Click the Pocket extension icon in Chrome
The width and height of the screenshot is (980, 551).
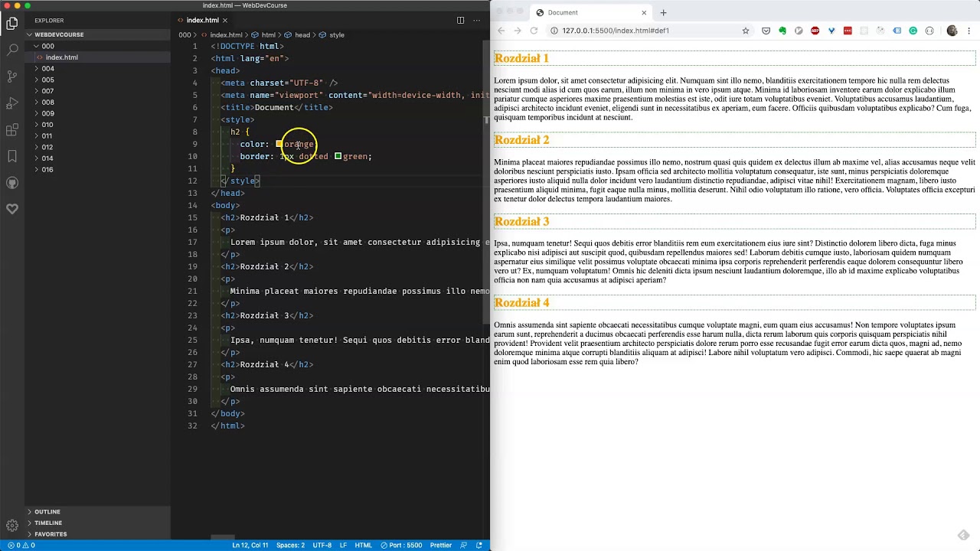[x=766, y=31]
